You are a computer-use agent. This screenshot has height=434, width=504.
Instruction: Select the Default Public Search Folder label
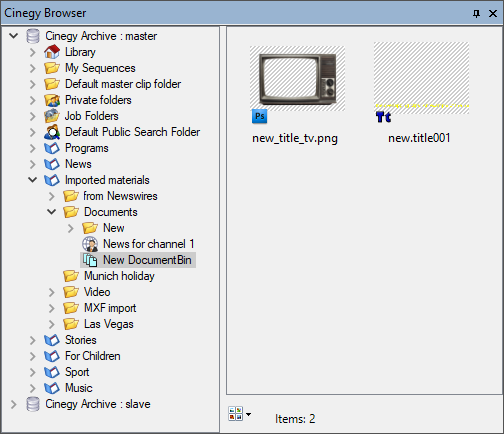click(x=132, y=132)
